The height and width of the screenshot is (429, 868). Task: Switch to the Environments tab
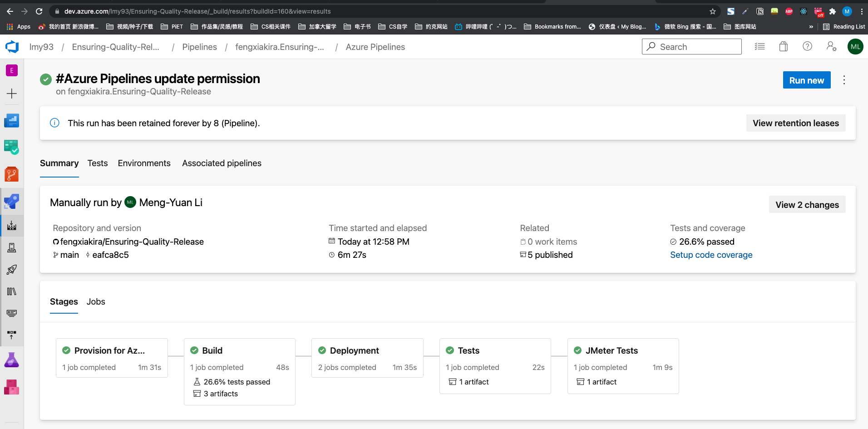144,163
